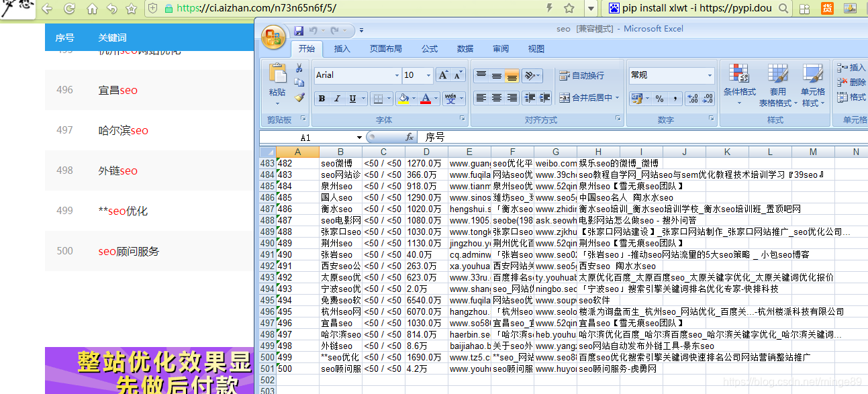The image size is (868, 394).
Task: Switch to the 数据 ribbon tab
Action: coord(465,49)
